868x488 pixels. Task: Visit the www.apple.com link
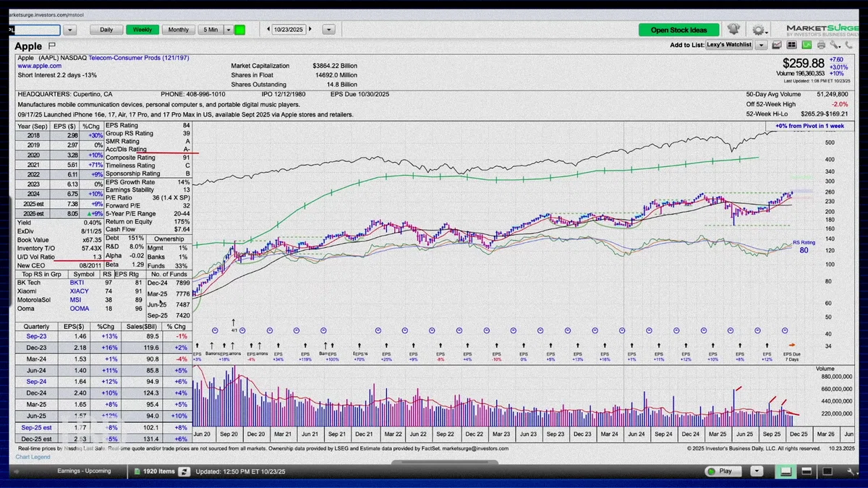point(40,66)
